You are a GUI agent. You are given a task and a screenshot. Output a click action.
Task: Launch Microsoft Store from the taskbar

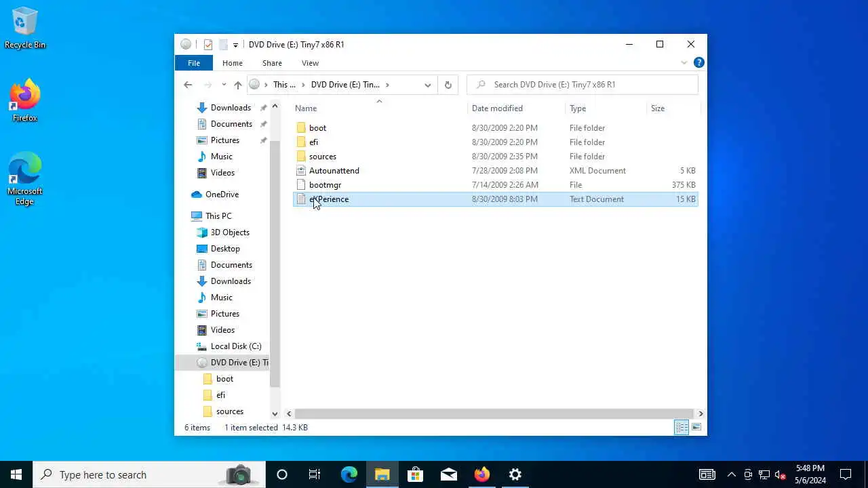[415, 474]
